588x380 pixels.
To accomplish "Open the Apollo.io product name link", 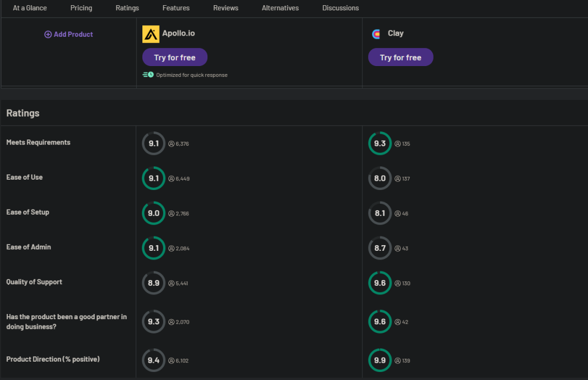I will (x=179, y=33).
